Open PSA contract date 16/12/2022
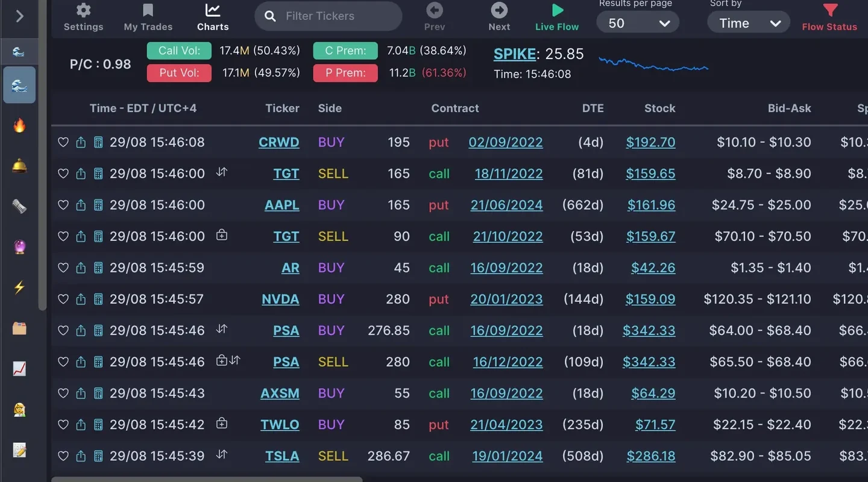The width and height of the screenshot is (868, 482). [508, 361]
